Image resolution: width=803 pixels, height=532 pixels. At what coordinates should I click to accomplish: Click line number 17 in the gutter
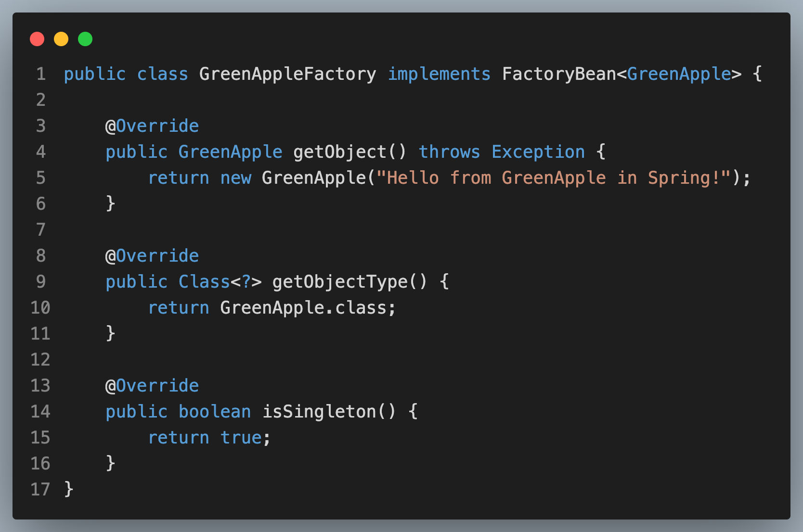pos(40,490)
